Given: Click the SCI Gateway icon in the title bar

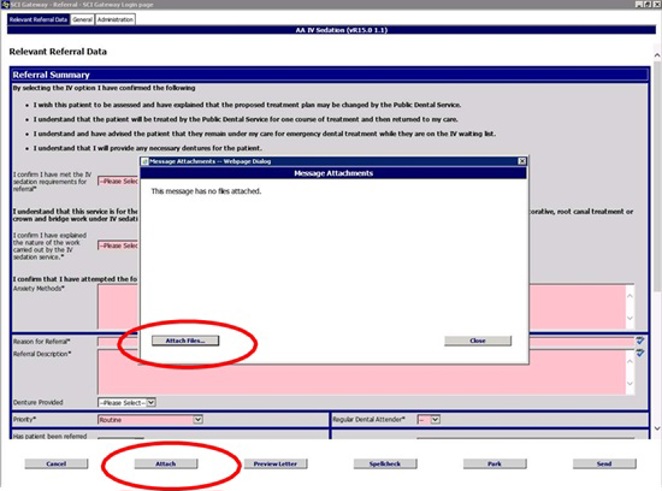Looking at the screenshot, I should point(5,4).
